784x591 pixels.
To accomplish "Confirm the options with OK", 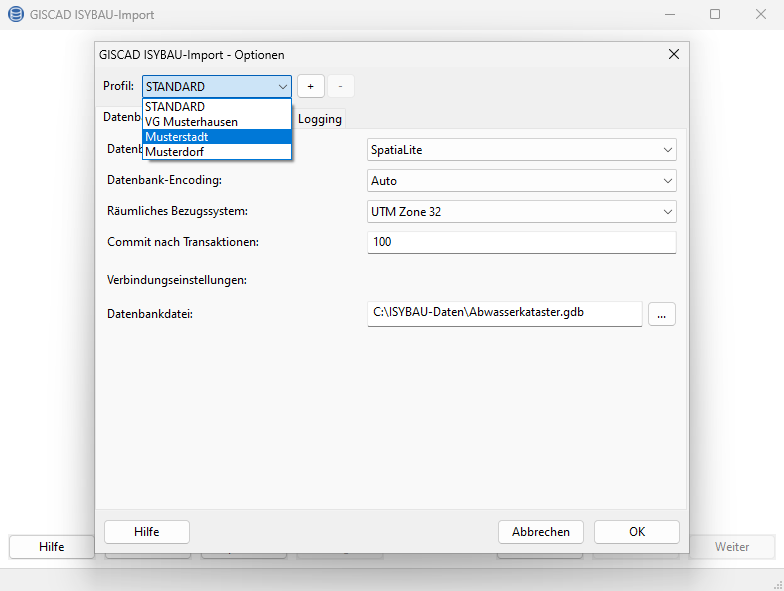I will tap(636, 532).
